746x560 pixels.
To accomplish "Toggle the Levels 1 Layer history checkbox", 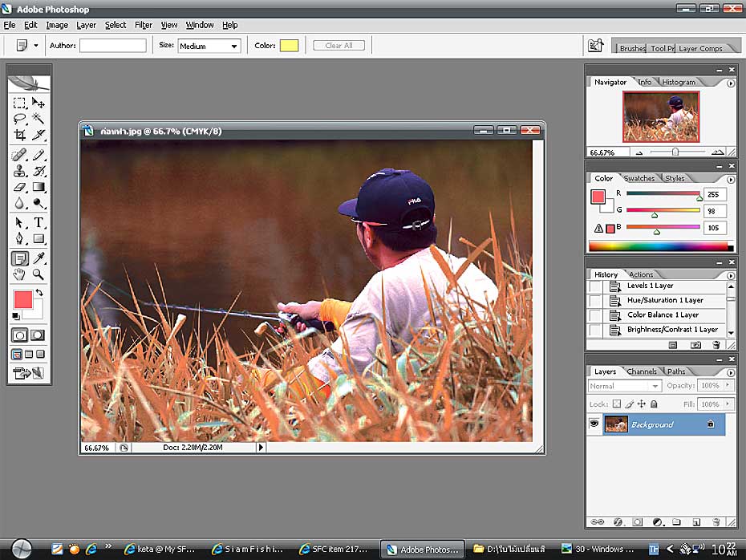I will point(594,286).
